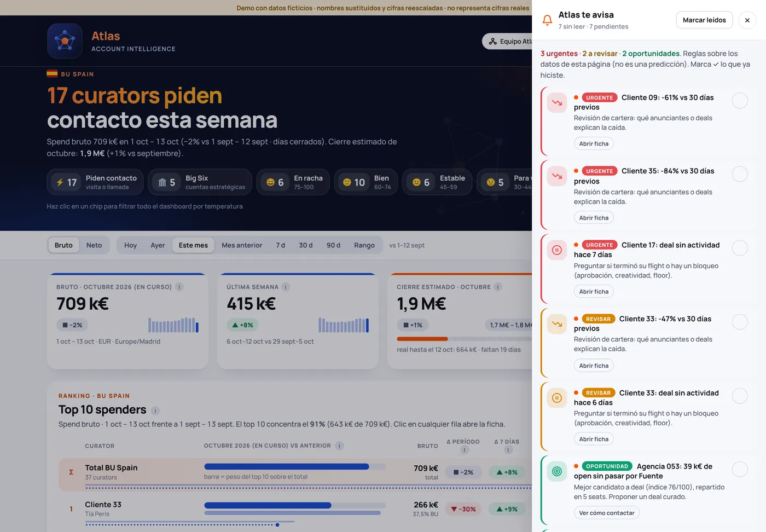Mark Cliente 17 deal sin actividad as done
766x532 pixels.
[x=740, y=248]
